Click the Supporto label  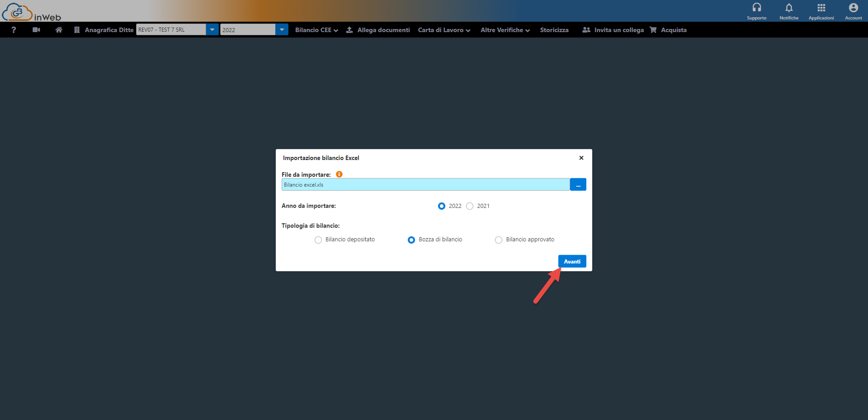(x=757, y=18)
